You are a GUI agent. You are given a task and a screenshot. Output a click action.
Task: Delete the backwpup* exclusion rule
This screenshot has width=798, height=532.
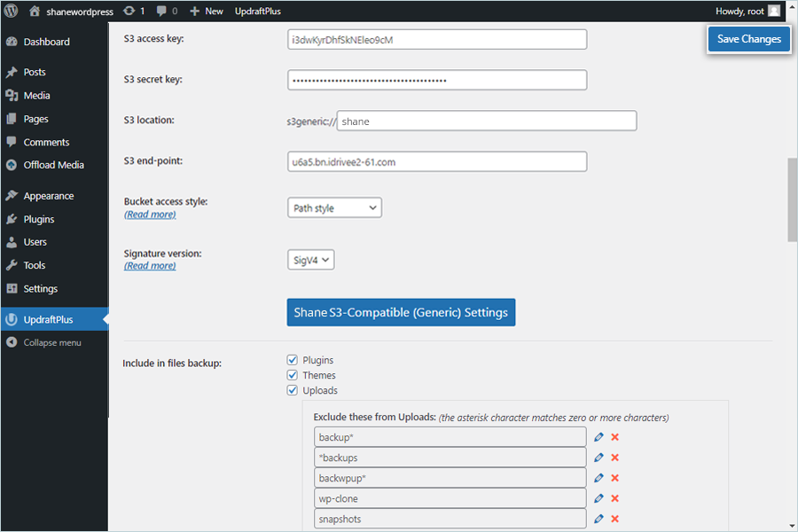pyautogui.click(x=614, y=478)
